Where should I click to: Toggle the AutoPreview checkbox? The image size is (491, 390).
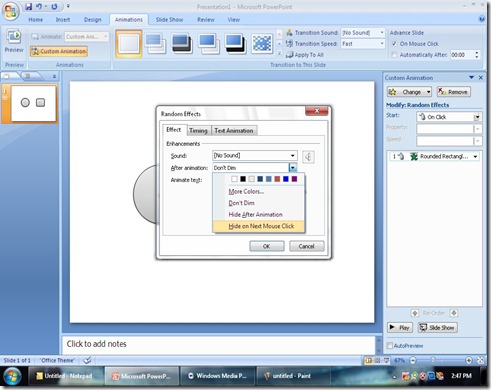click(x=389, y=346)
